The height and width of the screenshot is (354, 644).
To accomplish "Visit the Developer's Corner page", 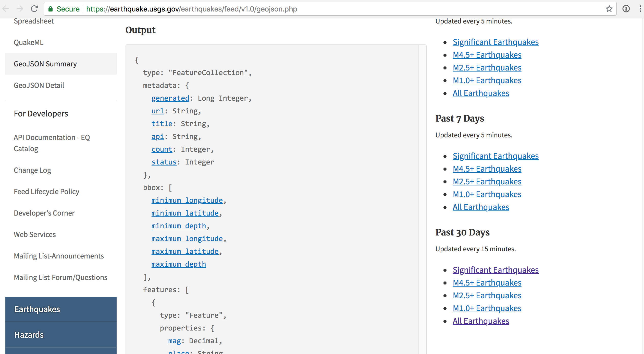I will click(x=44, y=213).
